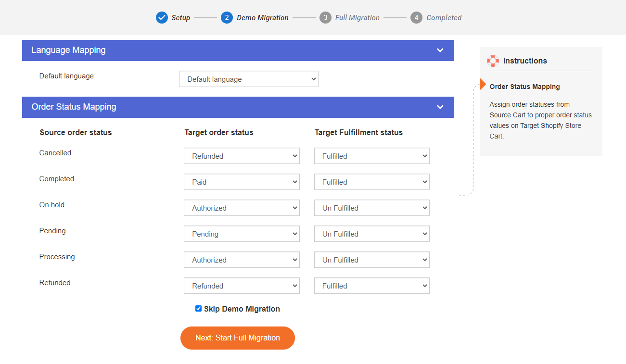The width and height of the screenshot is (626, 364).
Task: Go to the Setup step label
Action: click(x=181, y=18)
